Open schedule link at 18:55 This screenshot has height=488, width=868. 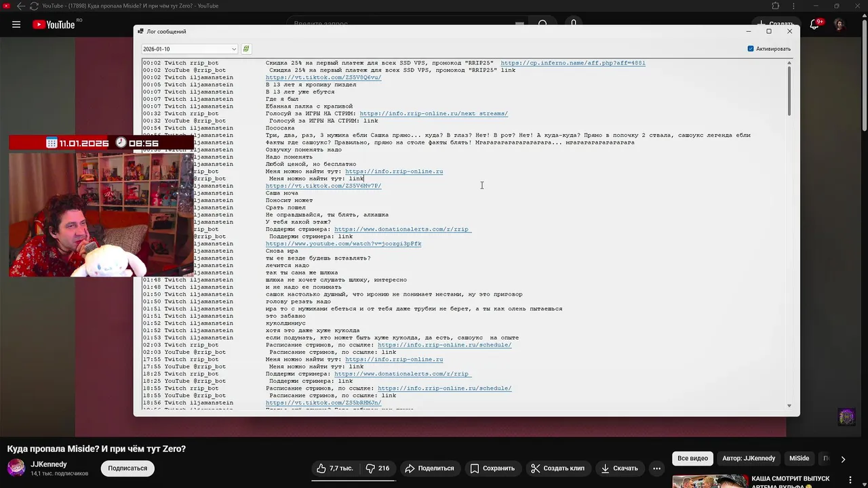tap(444, 388)
